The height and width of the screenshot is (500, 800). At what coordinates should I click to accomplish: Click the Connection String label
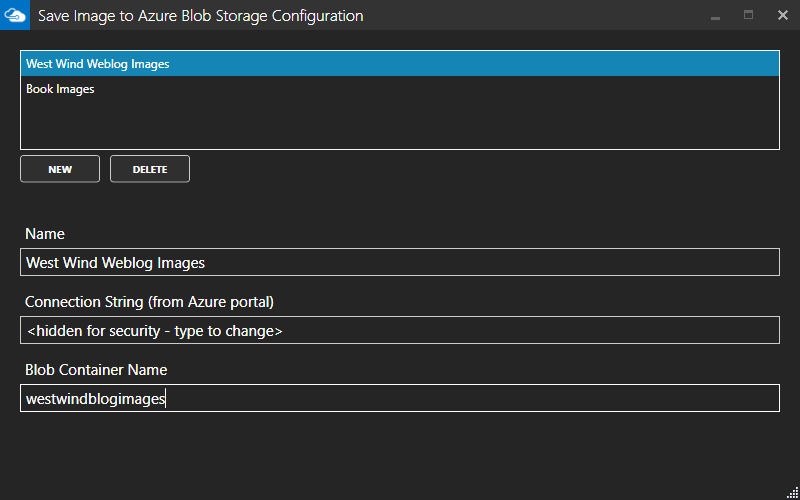(149, 302)
